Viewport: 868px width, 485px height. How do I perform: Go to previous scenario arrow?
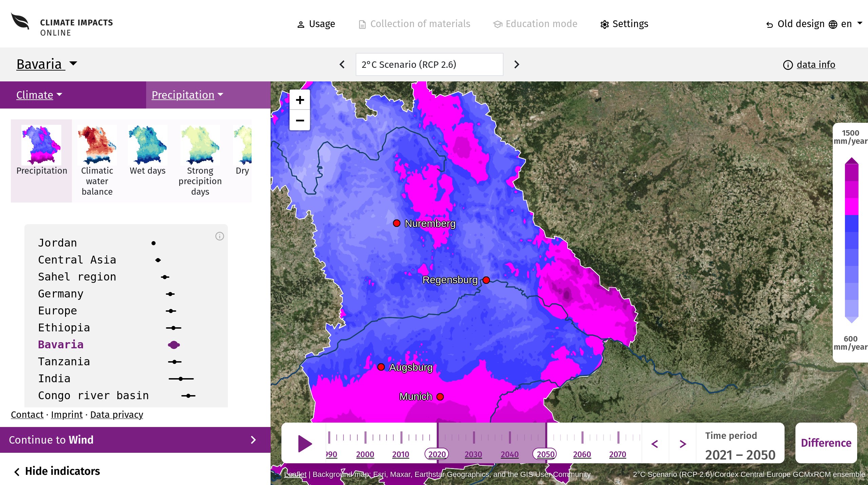click(342, 64)
